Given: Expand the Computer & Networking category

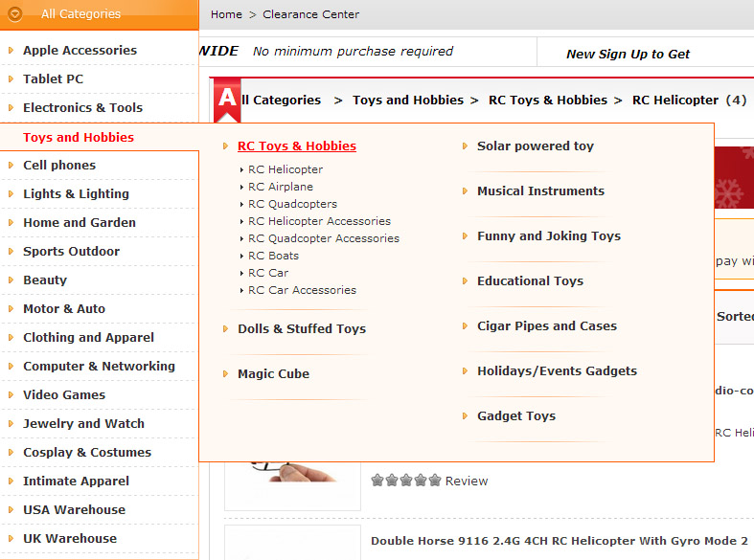Looking at the screenshot, I should click(x=99, y=367).
